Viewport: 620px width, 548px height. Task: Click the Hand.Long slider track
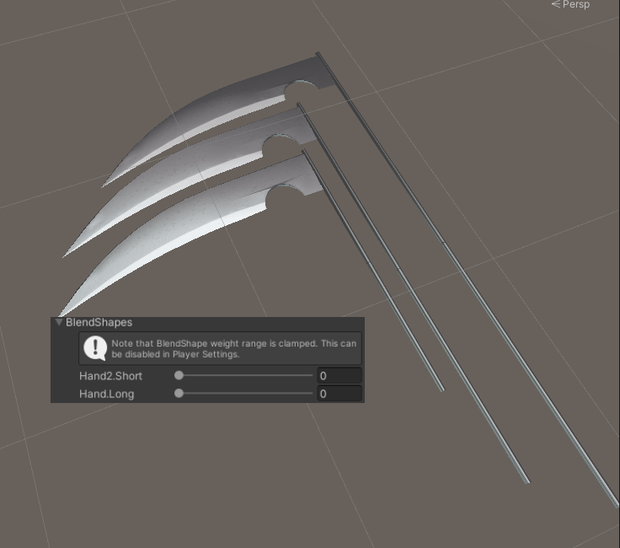pyautogui.click(x=244, y=393)
